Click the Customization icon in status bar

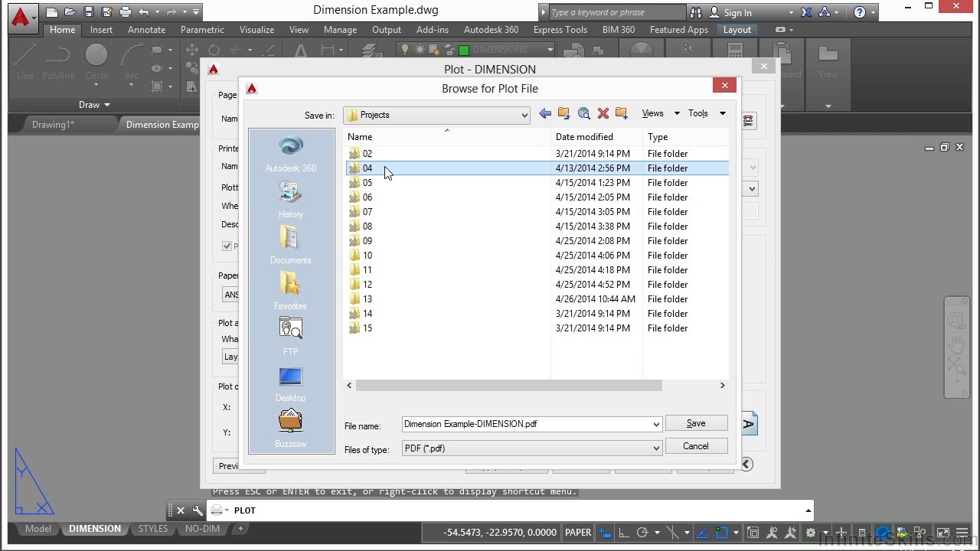coord(963,533)
